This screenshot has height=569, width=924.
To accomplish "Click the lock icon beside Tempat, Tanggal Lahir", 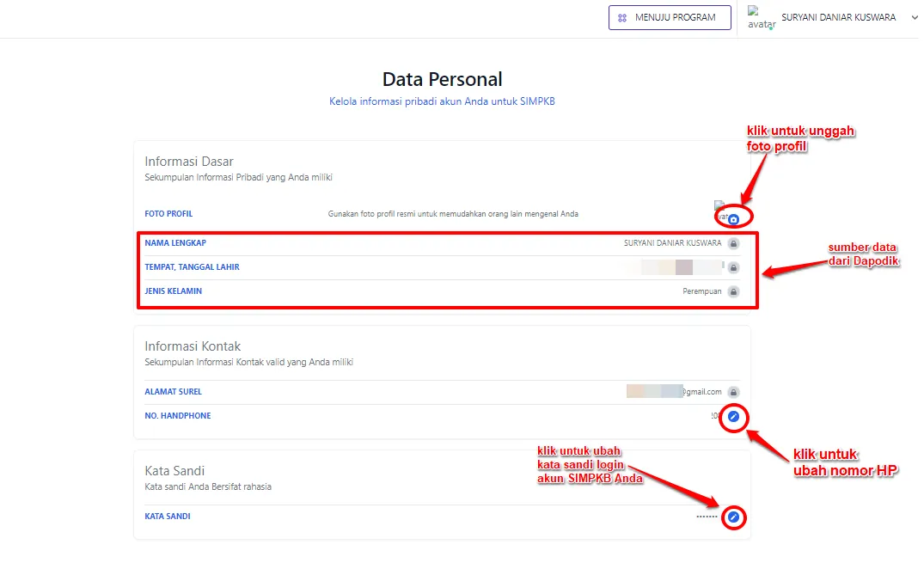I will [733, 267].
